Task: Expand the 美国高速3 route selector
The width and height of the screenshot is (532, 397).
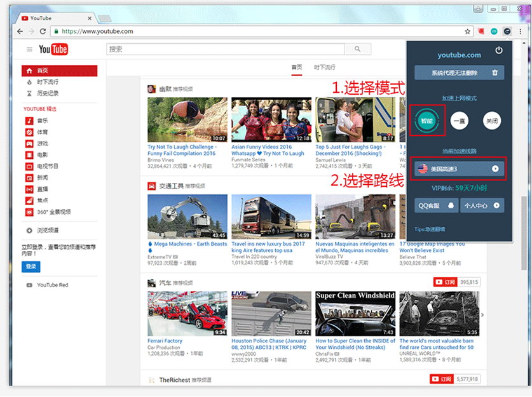Action: pos(495,169)
